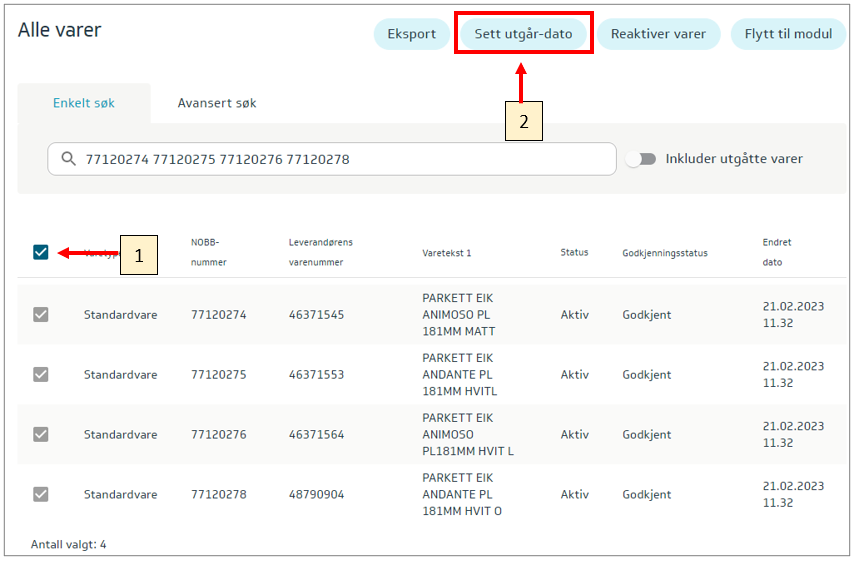The image size is (855, 563).
Task: Toggle the select-all checkbox in header
Action: pyautogui.click(x=41, y=252)
